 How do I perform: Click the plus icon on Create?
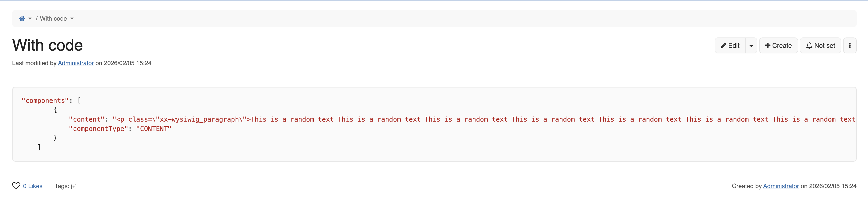(768, 45)
